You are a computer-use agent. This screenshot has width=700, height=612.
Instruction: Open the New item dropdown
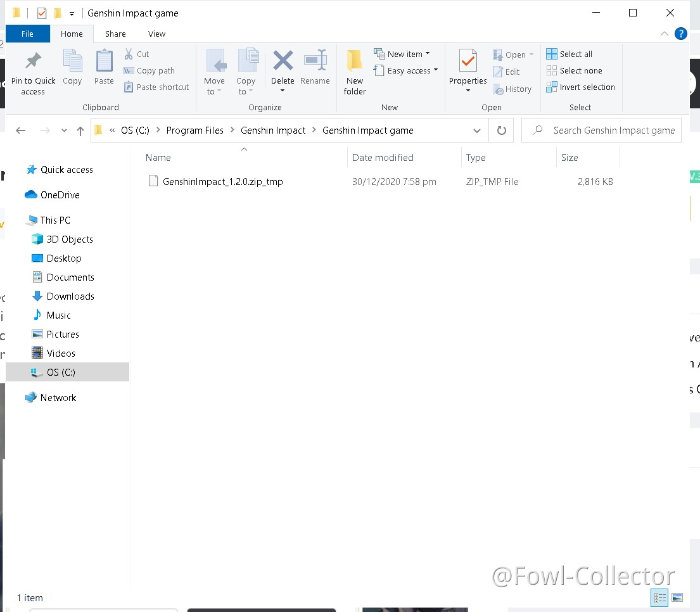point(404,54)
